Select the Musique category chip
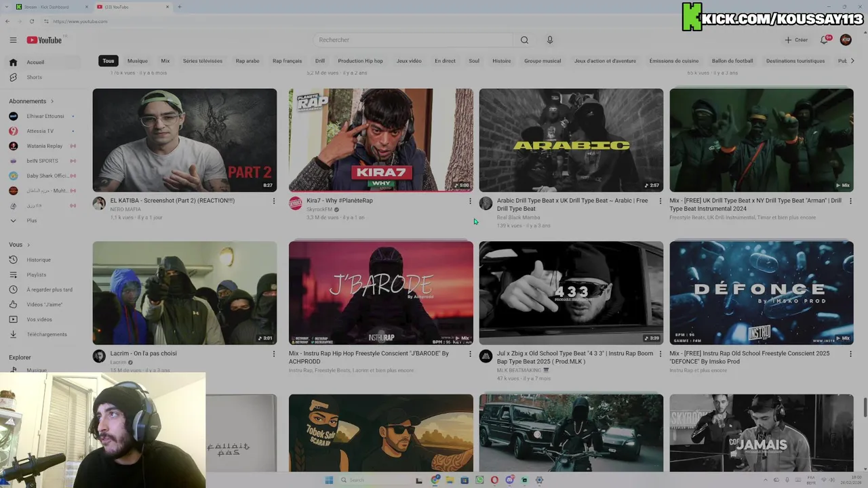 click(137, 61)
